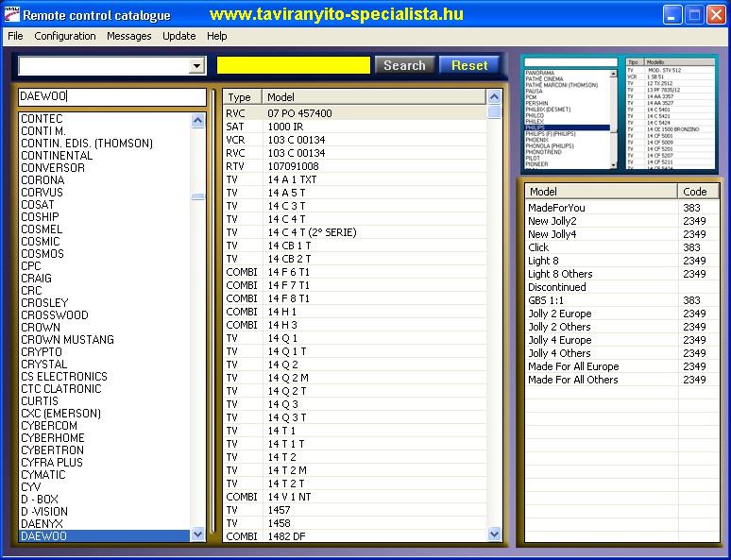This screenshot has height=560, width=731.
Task: Click the Search button
Action: [404, 65]
